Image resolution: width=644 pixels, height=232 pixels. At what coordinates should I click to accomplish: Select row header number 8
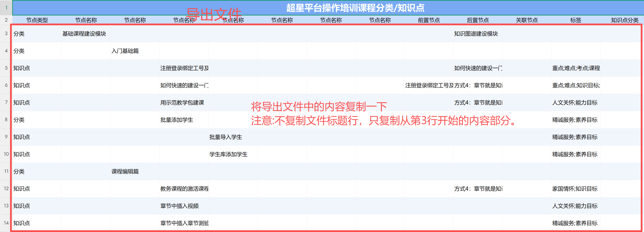coord(6,120)
